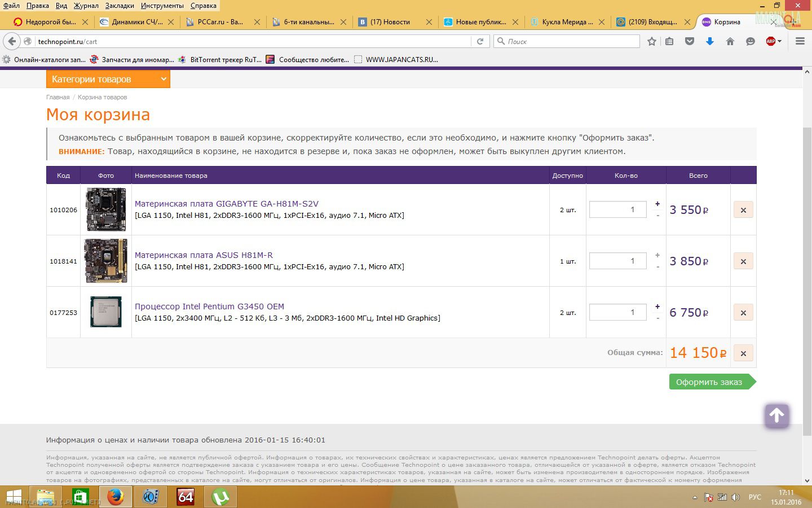Launch Windows Store from the taskbar
This screenshot has width=812, height=508.
[x=80, y=497]
